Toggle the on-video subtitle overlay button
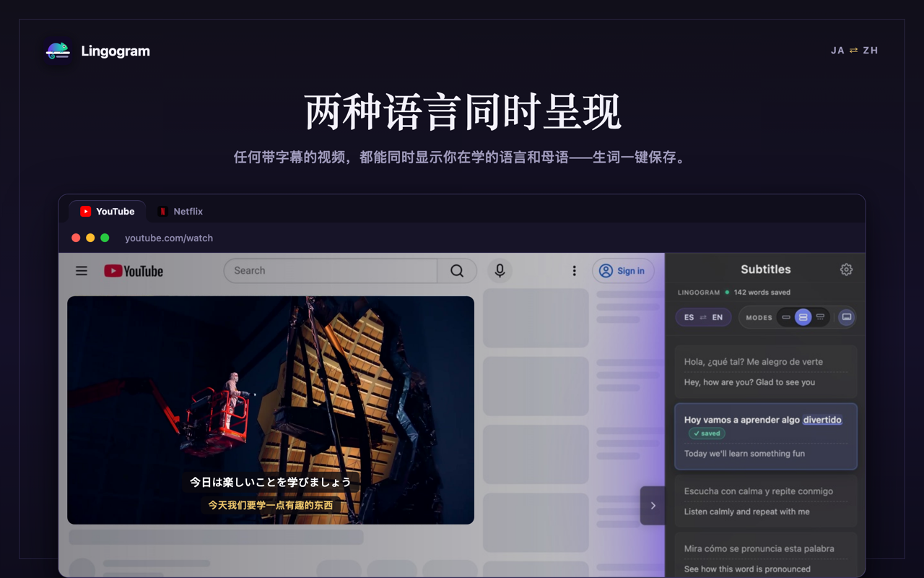Image resolution: width=924 pixels, height=578 pixels. [847, 317]
